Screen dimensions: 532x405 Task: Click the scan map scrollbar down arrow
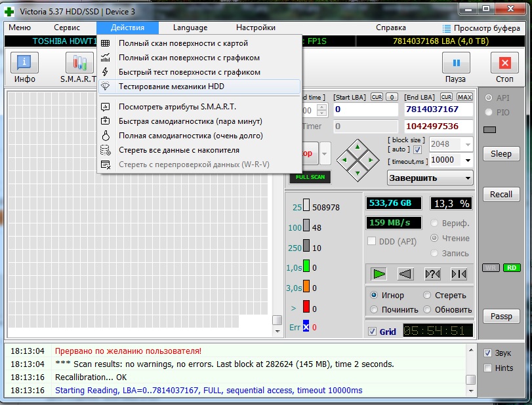tap(277, 332)
